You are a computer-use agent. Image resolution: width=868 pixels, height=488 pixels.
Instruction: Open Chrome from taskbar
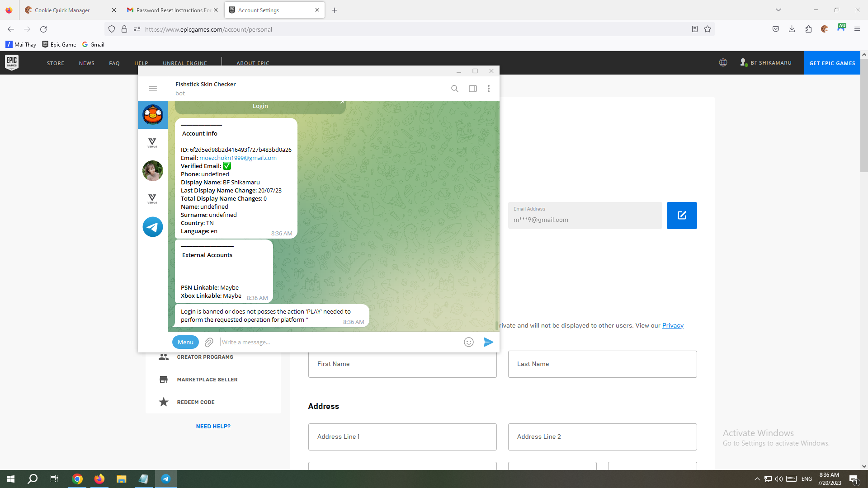coord(77,479)
